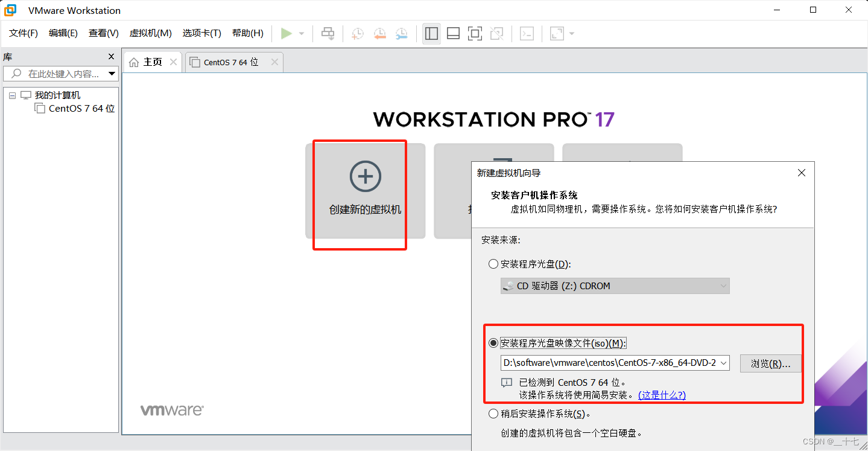Open the 文件(F) menu

[24, 33]
